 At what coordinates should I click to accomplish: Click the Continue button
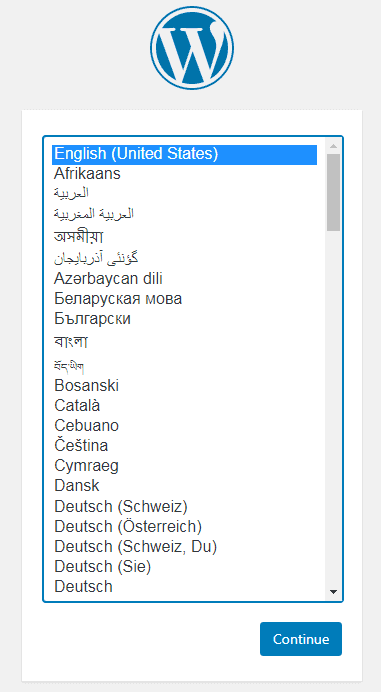pyautogui.click(x=301, y=639)
